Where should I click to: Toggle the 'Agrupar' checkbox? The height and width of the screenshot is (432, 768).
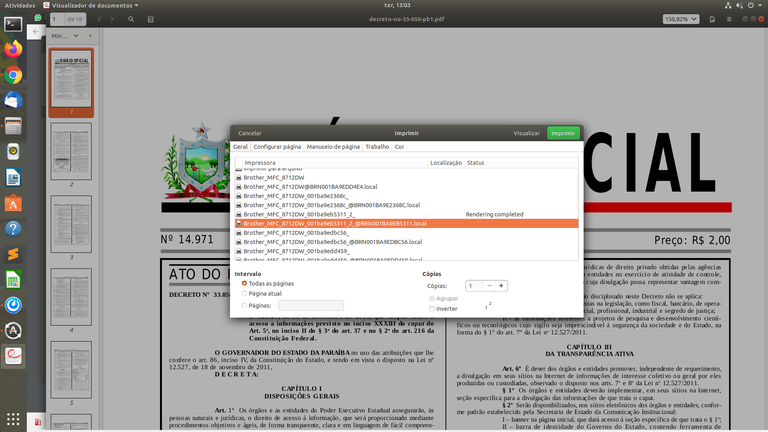432,298
